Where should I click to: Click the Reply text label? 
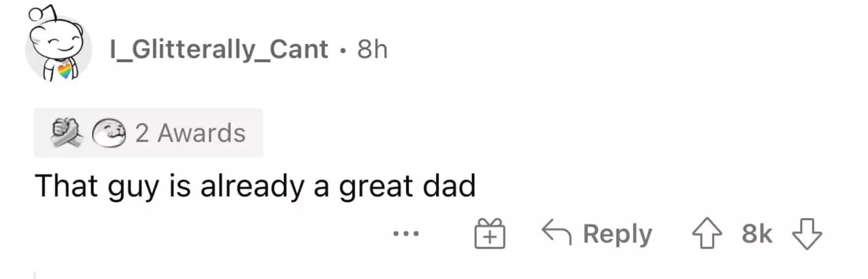[617, 234]
